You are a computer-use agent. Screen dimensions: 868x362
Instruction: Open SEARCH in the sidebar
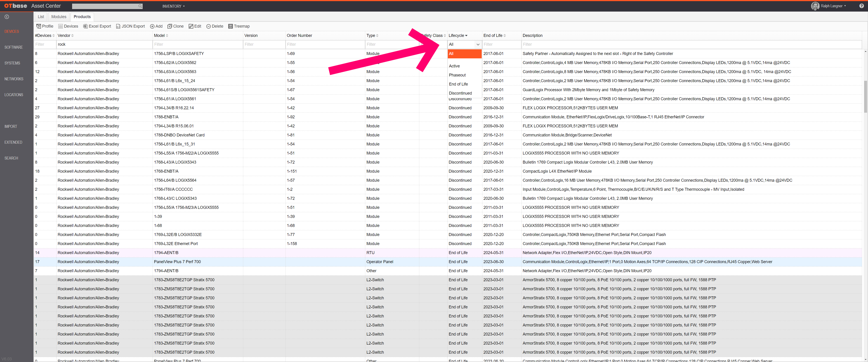click(x=11, y=158)
